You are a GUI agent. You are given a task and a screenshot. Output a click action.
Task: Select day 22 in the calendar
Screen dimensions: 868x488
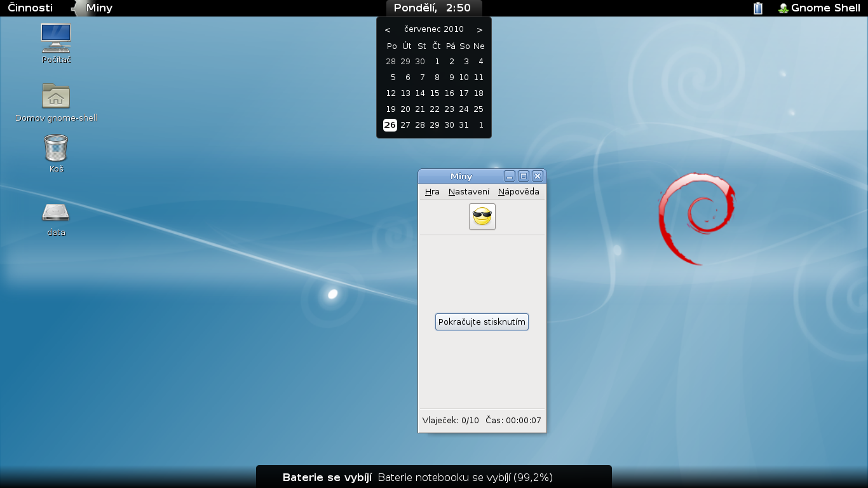tap(435, 109)
